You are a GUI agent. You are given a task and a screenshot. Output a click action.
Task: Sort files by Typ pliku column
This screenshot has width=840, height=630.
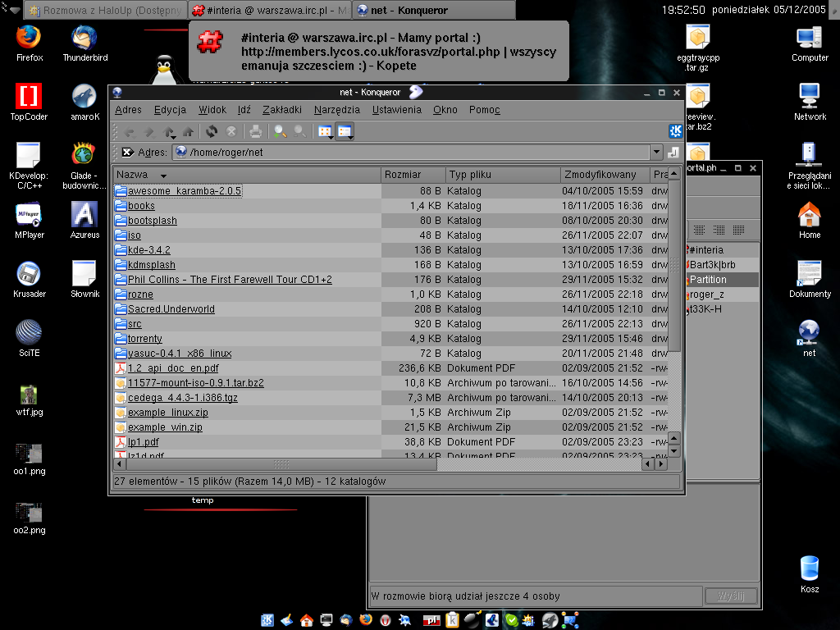pos(503,175)
